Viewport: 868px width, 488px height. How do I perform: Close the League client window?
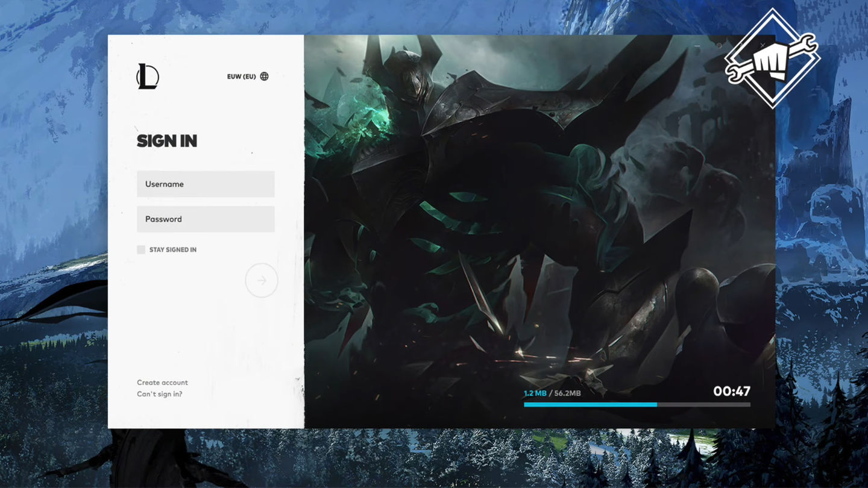coord(763,45)
